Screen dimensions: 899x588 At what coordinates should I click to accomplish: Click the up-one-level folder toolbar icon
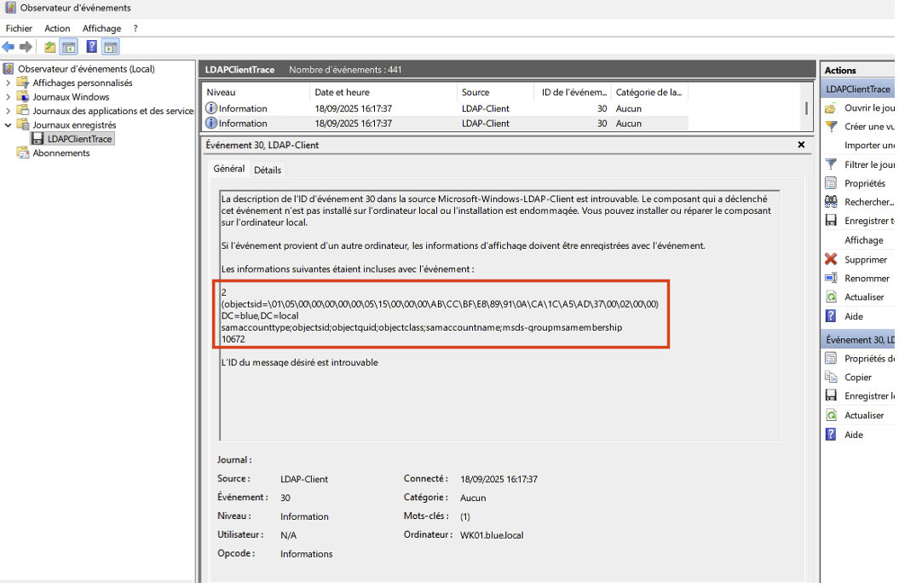pos(50,47)
